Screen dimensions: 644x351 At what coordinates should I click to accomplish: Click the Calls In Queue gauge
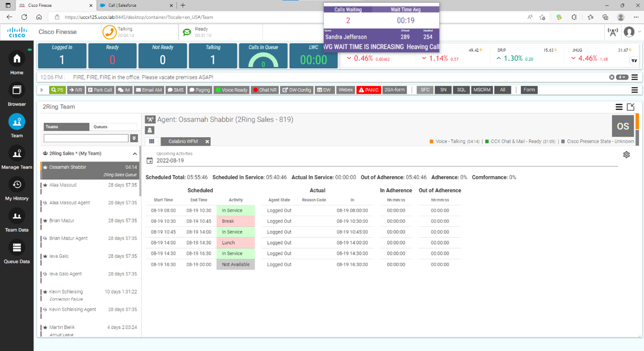click(x=263, y=56)
